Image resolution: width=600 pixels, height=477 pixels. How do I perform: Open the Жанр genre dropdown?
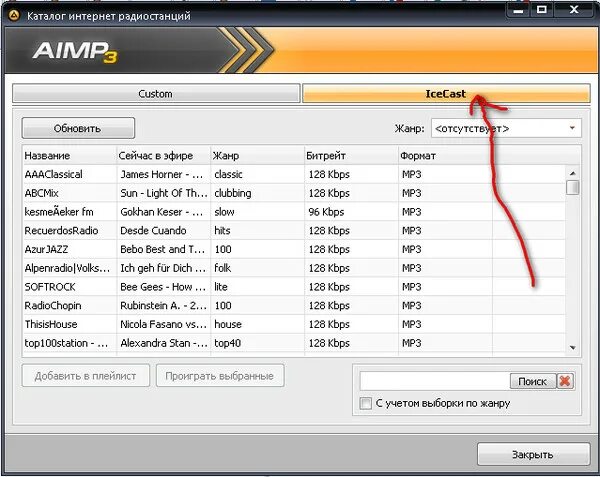pyautogui.click(x=506, y=128)
